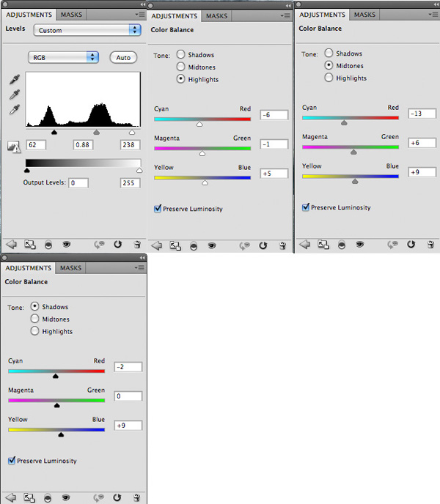Viewport: 440px width, 504px height.
Task: Click Cyan-Red value field showing -13
Action: coord(422,114)
